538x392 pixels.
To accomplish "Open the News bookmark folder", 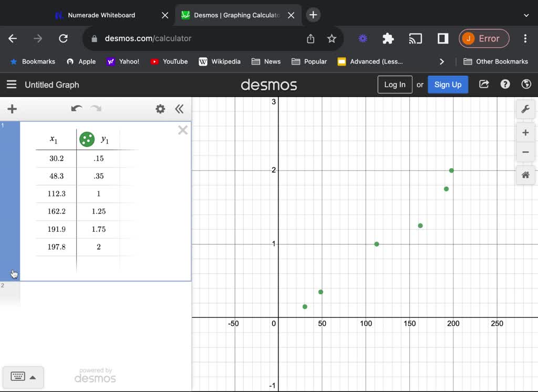I will pyautogui.click(x=266, y=61).
